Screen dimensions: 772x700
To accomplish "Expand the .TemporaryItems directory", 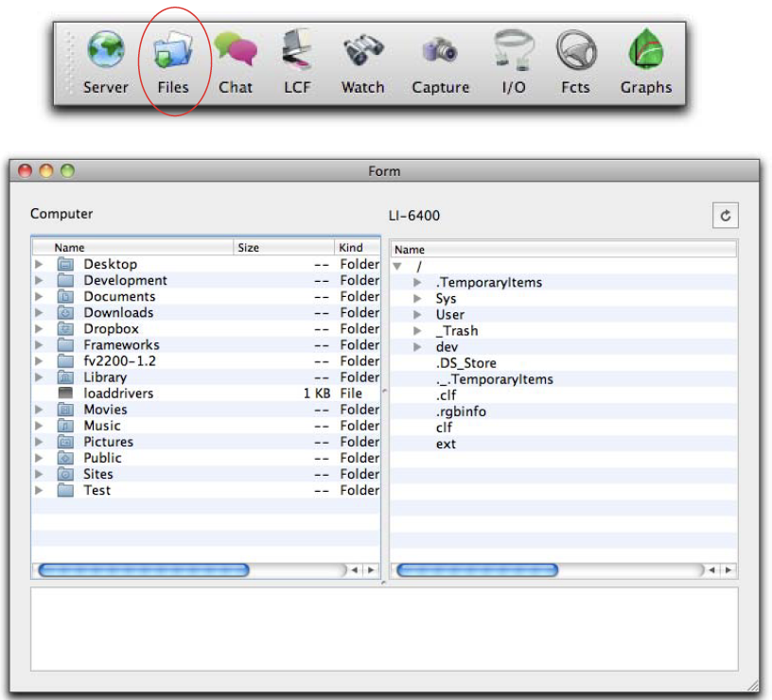I will coord(417,283).
